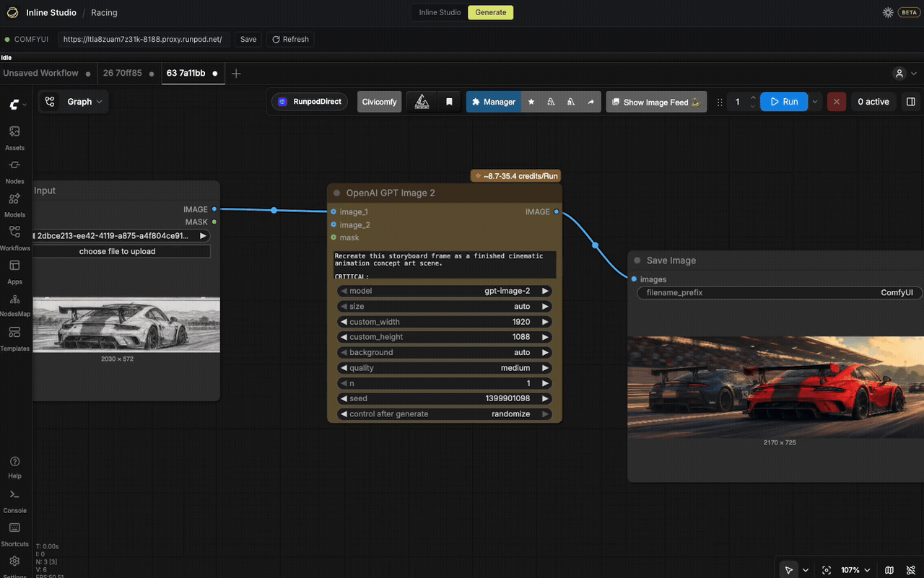
Task: Increase custom_width value arrow
Action: point(545,322)
